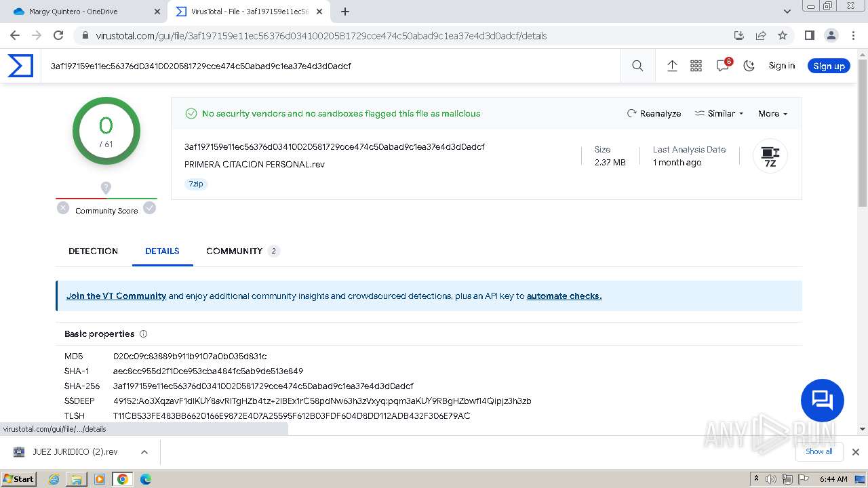
Task: Close the VirusTotal browser tab
Action: 319,12
